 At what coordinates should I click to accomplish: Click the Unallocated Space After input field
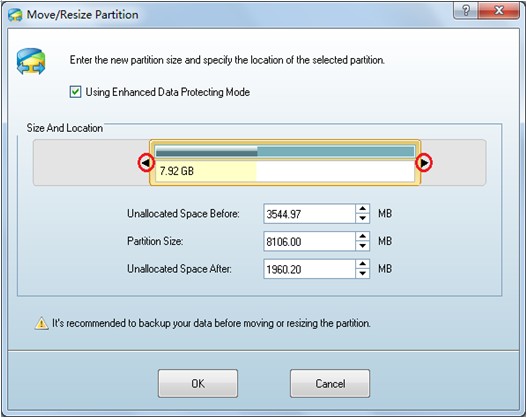[310, 269]
